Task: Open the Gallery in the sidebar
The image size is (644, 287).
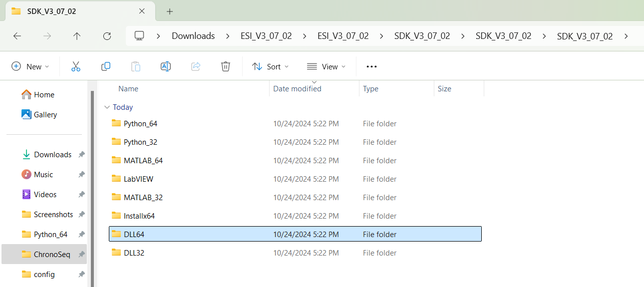Action: (x=45, y=115)
